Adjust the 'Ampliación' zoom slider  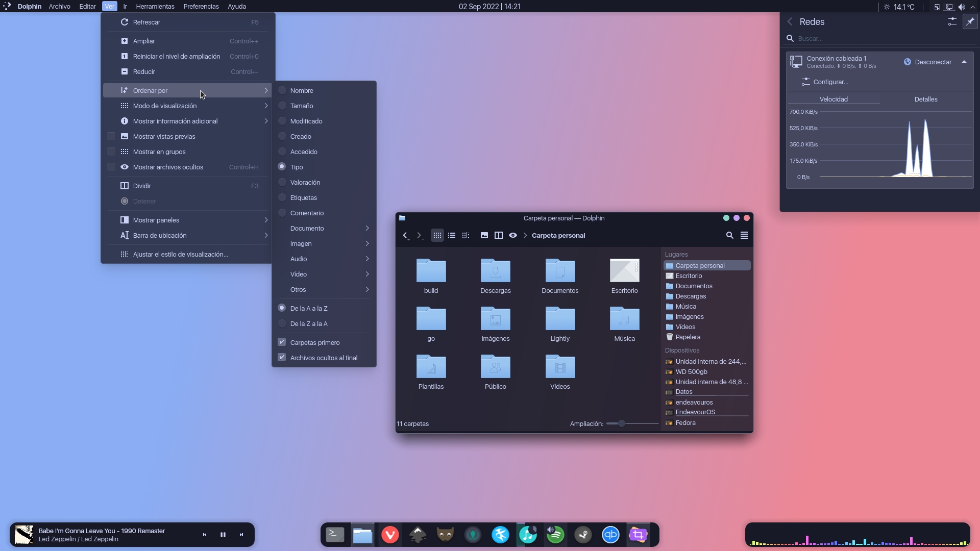click(621, 423)
